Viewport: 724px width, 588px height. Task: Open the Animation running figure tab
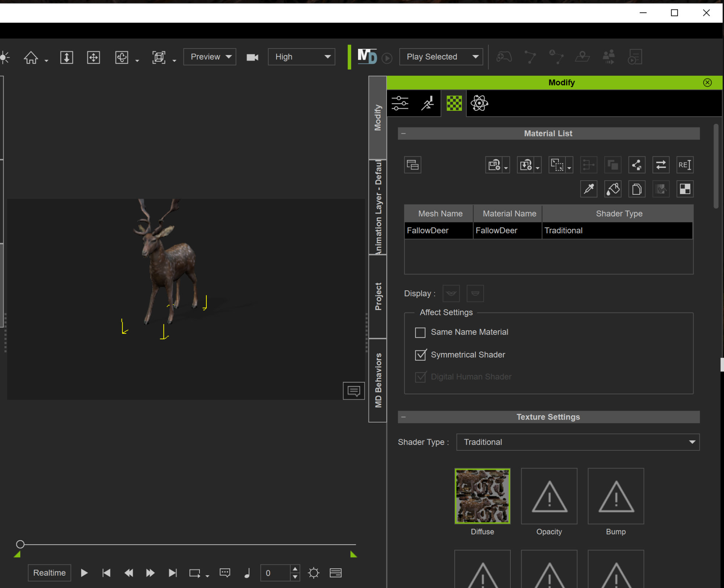428,104
